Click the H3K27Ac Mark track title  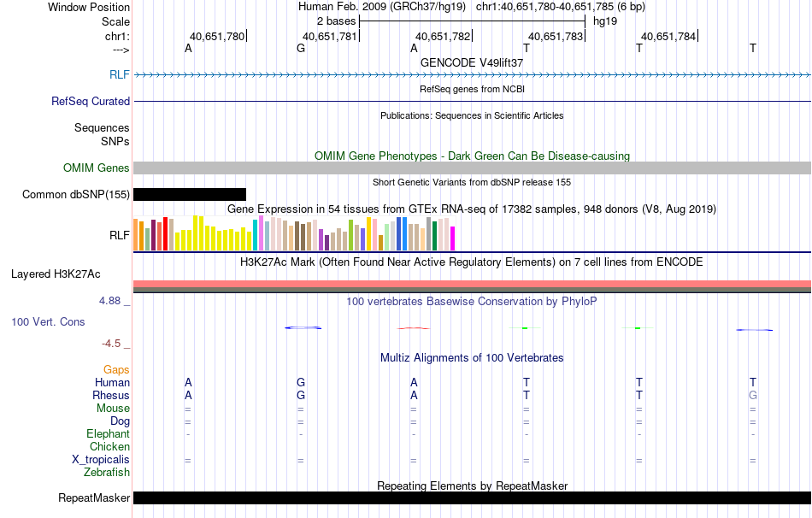pyautogui.click(x=472, y=262)
